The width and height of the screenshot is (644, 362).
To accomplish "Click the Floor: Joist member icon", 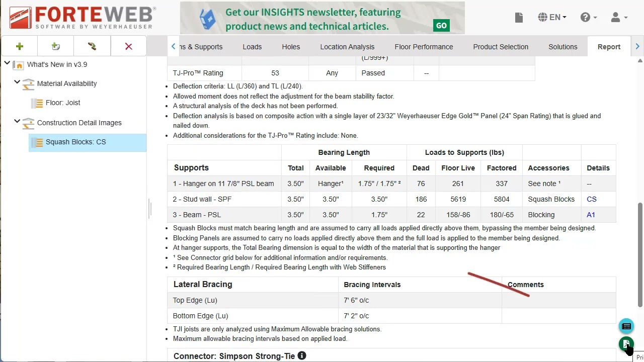I will [38, 103].
